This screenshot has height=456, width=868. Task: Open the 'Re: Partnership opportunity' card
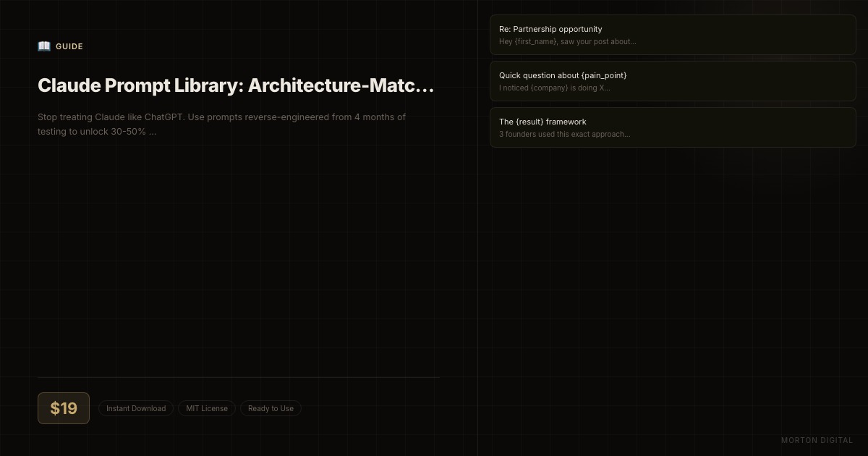coord(673,35)
